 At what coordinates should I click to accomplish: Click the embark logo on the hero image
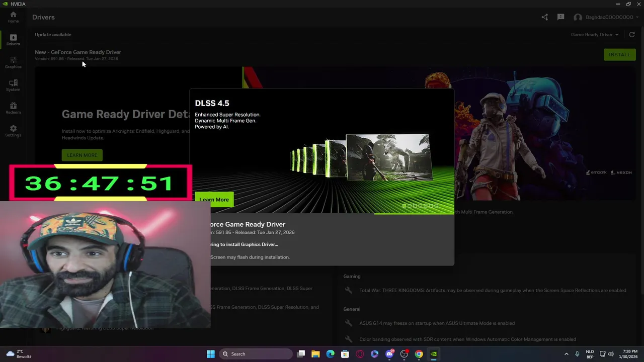pos(597,172)
